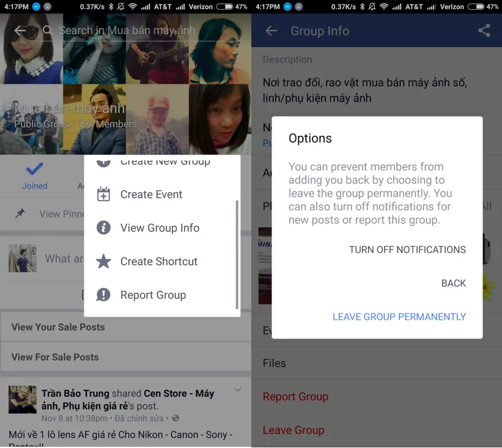Open View Group Info via its info icon
The height and width of the screenshot is (448, 502).
[104, 227]
